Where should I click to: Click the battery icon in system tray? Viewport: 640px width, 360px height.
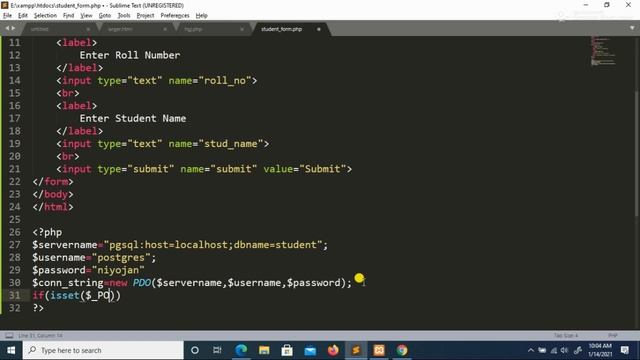pos(542,350)
